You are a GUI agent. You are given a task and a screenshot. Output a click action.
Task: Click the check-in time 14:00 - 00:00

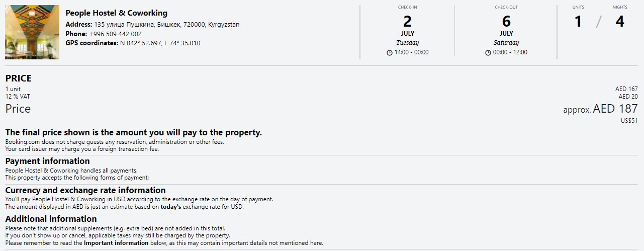[x=411, y=52]
